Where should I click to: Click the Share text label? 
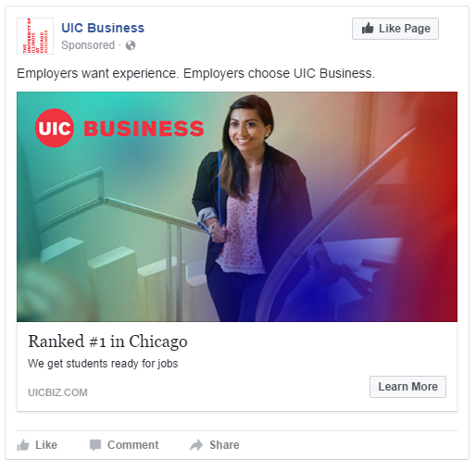(x=224, y=445)
